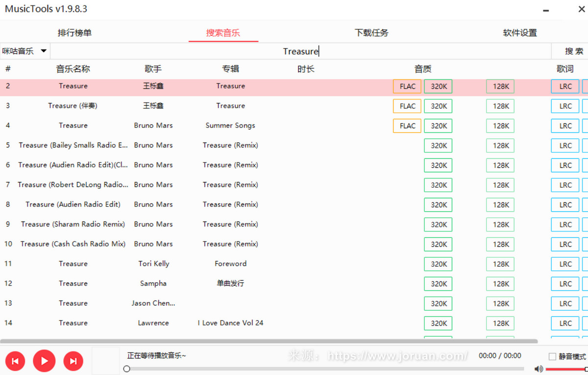Download FLAC for Bruno Mars Treasure
The width and height of the screenshot is (588, 375).
point(407,126)
